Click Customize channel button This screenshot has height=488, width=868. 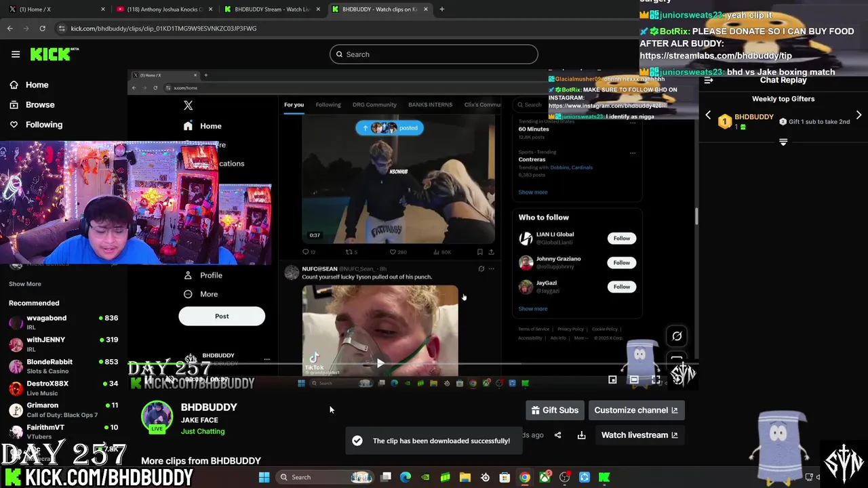[x=636, y=410]
